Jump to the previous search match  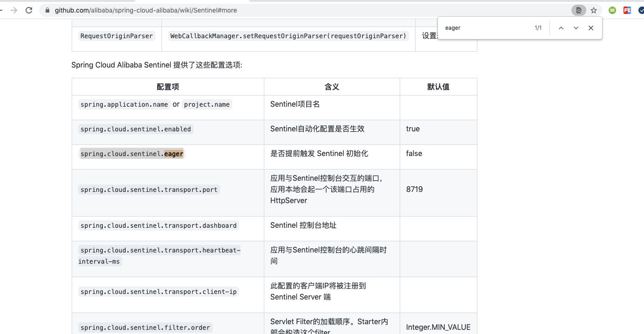[561, 28]
